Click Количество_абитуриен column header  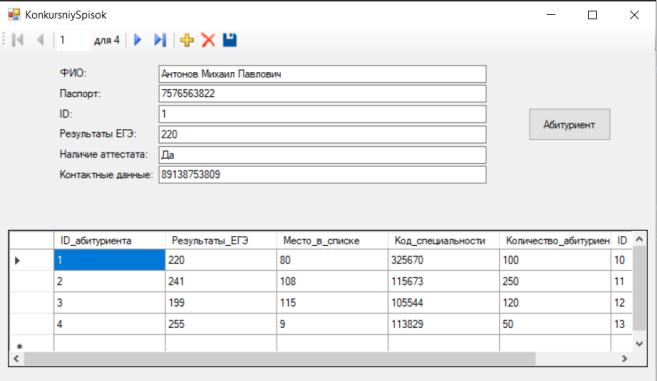click(x=555, y=241)
